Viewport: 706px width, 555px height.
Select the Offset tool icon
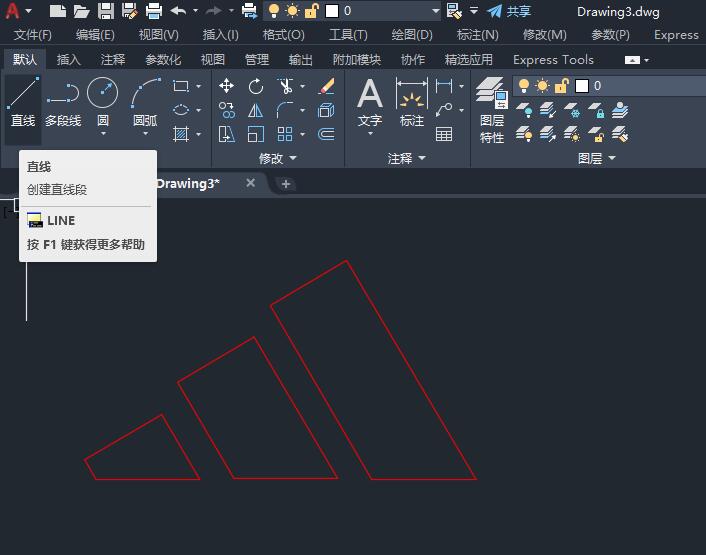point(326,134)
